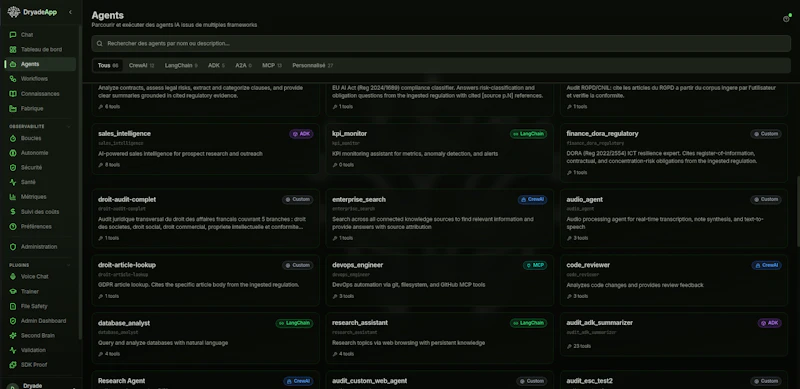
Task: Open the kpi_monitor agent card
Action: pos(439,149)
